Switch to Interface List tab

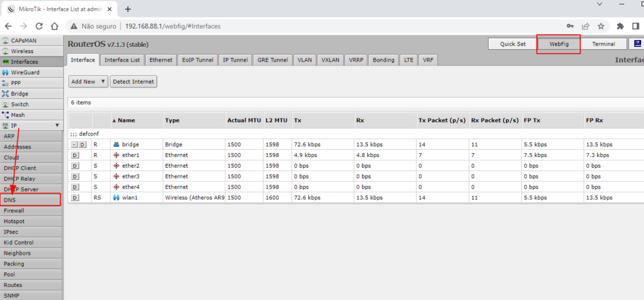(123, 59)
